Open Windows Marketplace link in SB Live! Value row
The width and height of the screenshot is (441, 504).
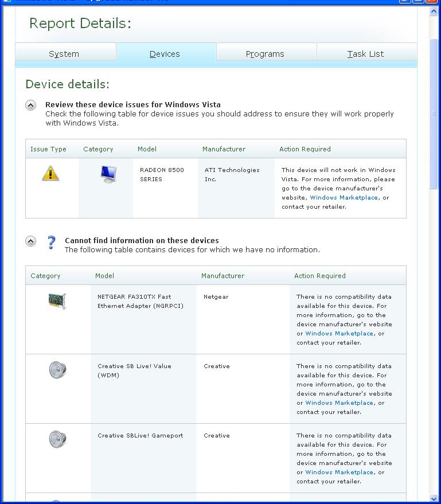pyautogui.click(x=339, y=403)
